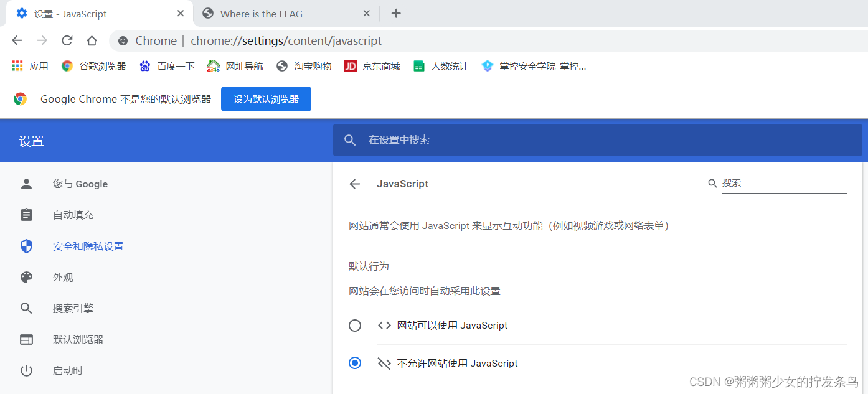Click the search icon next to 搜索 field
This screenshot has width=868, height=394.
point(713,183)
